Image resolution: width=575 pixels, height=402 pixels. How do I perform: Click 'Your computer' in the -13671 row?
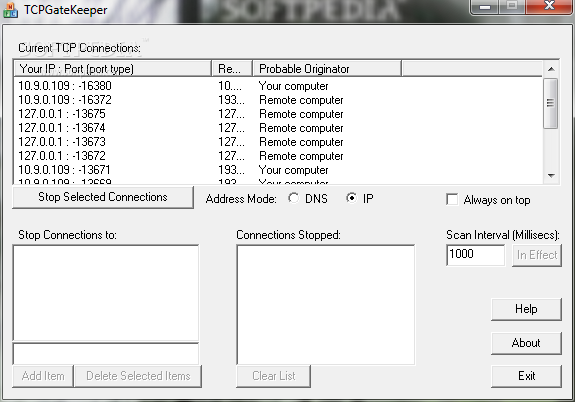click(293, 170)
